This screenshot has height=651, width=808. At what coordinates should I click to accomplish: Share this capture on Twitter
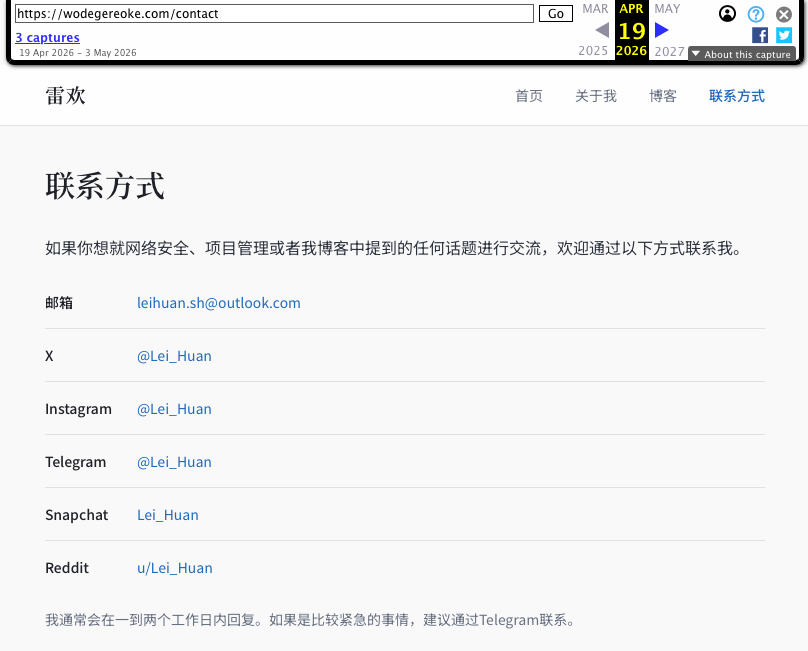[784, 35]
